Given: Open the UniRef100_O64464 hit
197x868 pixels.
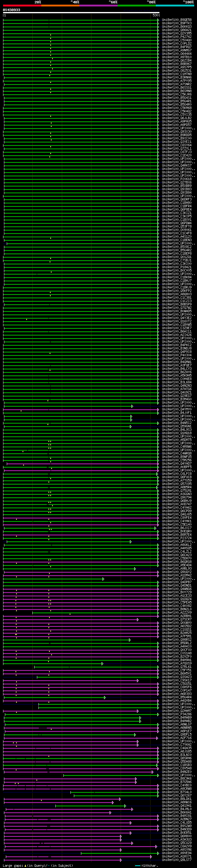Looking at the screenshot, I should [177, 54].
